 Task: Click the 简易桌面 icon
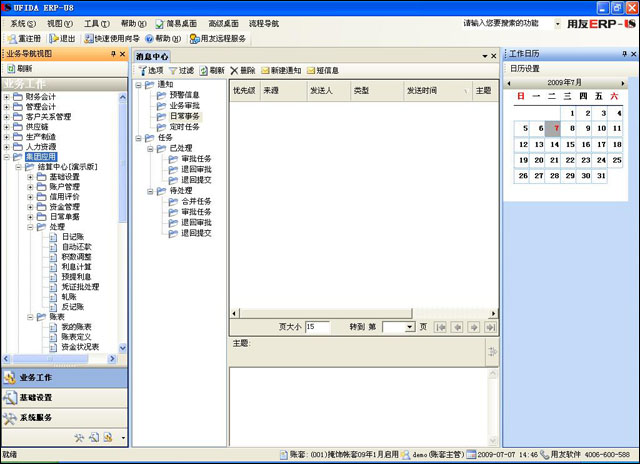coord(159,24)
